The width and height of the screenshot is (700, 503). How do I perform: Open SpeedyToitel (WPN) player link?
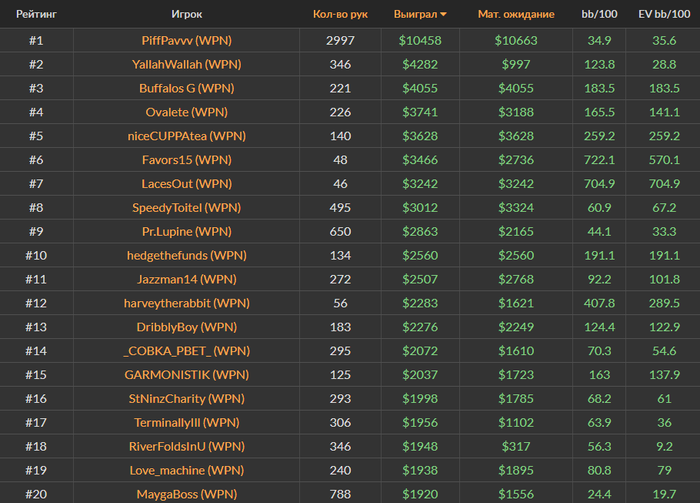coord(187,208)
